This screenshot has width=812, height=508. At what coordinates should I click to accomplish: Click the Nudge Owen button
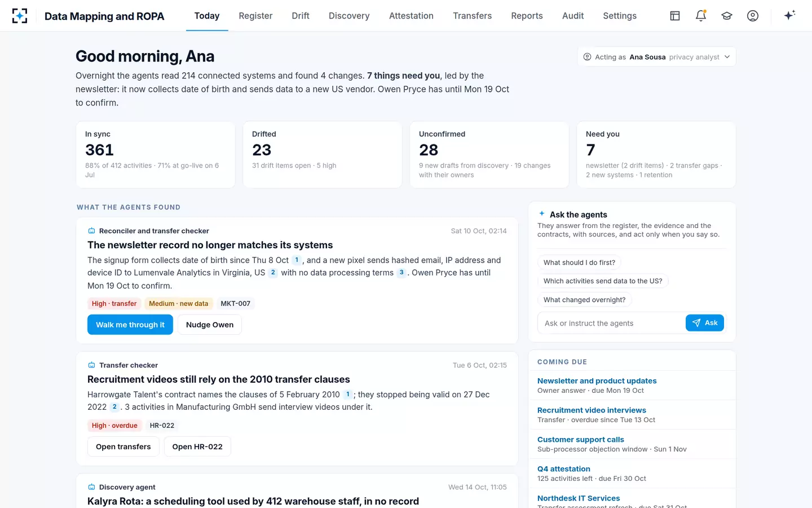click(210, 325)
